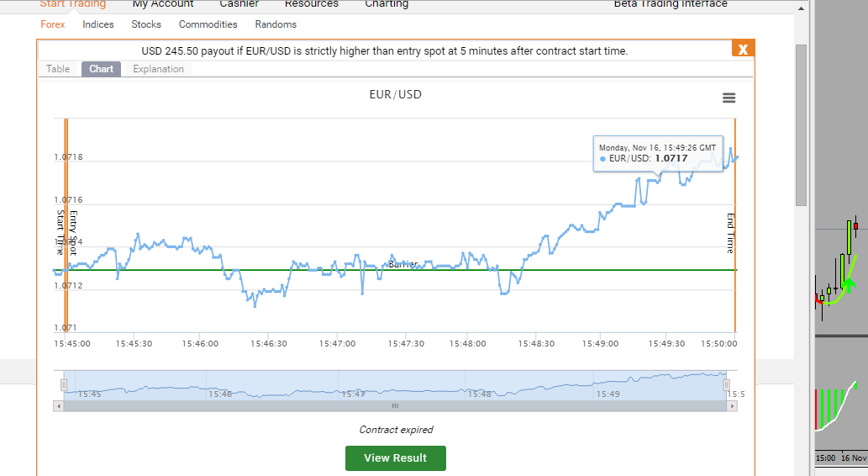Screen dimensions: 868x476
Task: Click the navigator left scroll arrow
Action: click(x=59, y=406)
